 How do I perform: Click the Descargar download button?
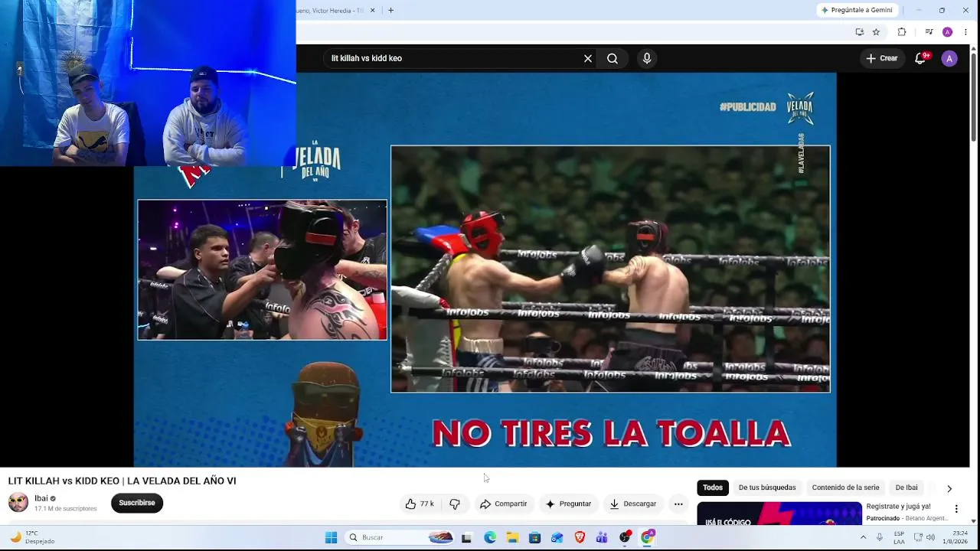[632, 504]
